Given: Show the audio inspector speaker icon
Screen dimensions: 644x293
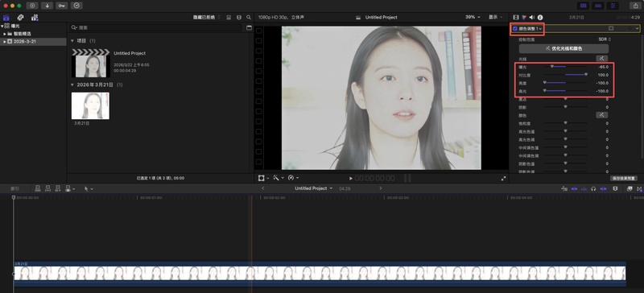Looking at the screenshot, I should coord(532,17).
